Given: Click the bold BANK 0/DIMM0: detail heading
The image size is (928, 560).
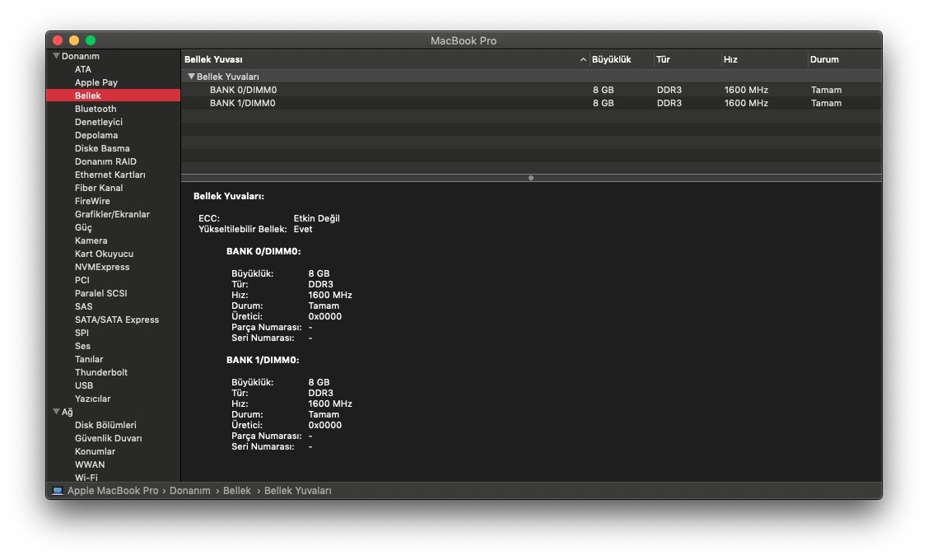Looking at the screenshot, I should (x=263, y=251).
